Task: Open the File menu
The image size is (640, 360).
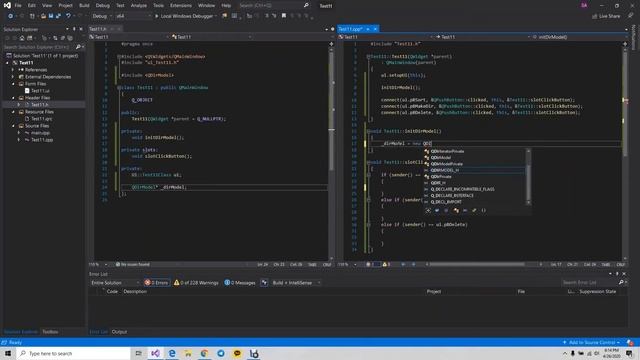Action: click(x=18, y=6)
